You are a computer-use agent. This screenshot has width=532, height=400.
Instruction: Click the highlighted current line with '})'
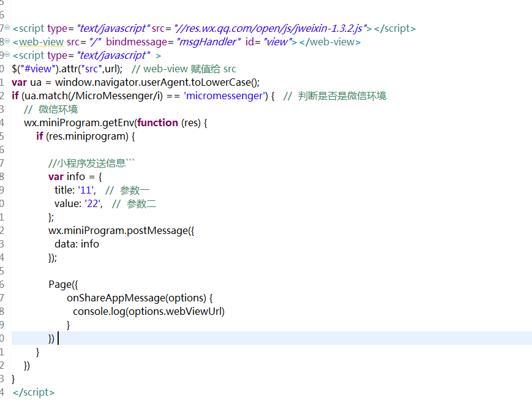tap(271, 338)
